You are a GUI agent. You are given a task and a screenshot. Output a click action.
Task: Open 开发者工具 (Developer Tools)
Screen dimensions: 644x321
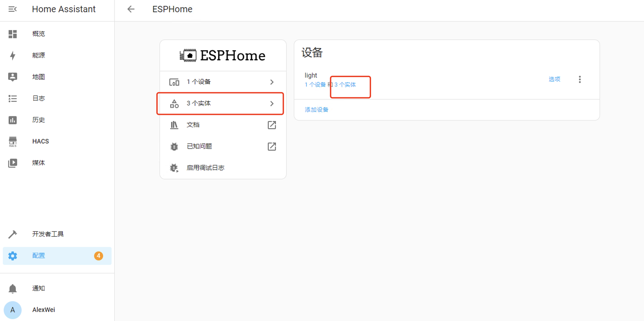[x=48, y=234]
